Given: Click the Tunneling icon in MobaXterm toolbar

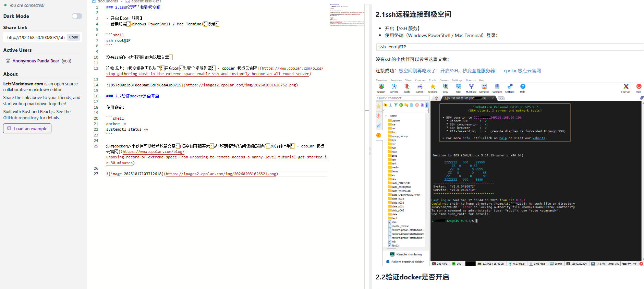Looking at the screenshot, I should pos(484,88).
